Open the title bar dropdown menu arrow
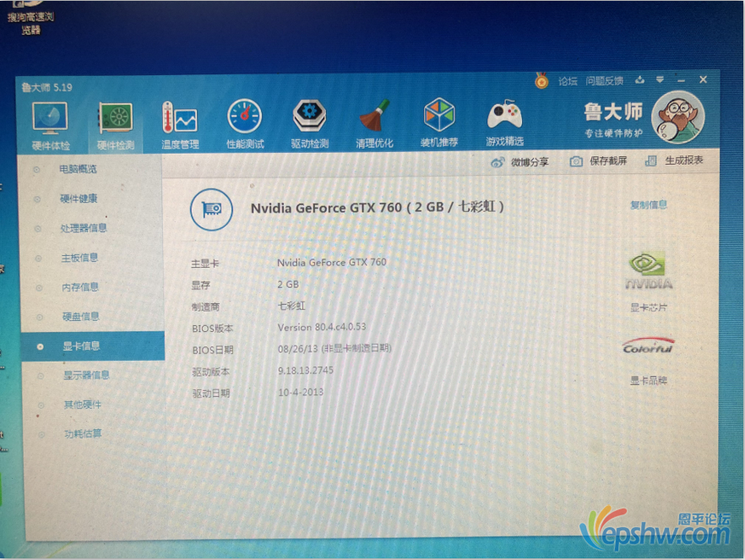745x560 pixels. coord(660,79)
